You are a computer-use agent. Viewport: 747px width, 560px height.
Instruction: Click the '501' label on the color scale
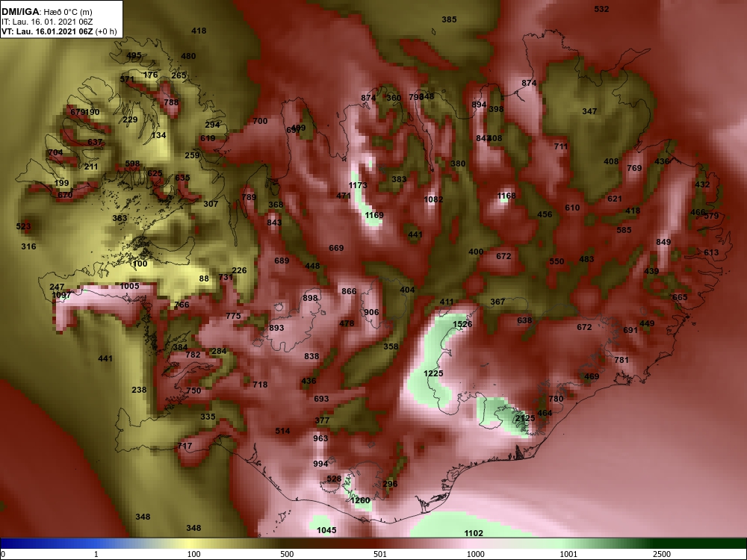(x=379, y=554)
